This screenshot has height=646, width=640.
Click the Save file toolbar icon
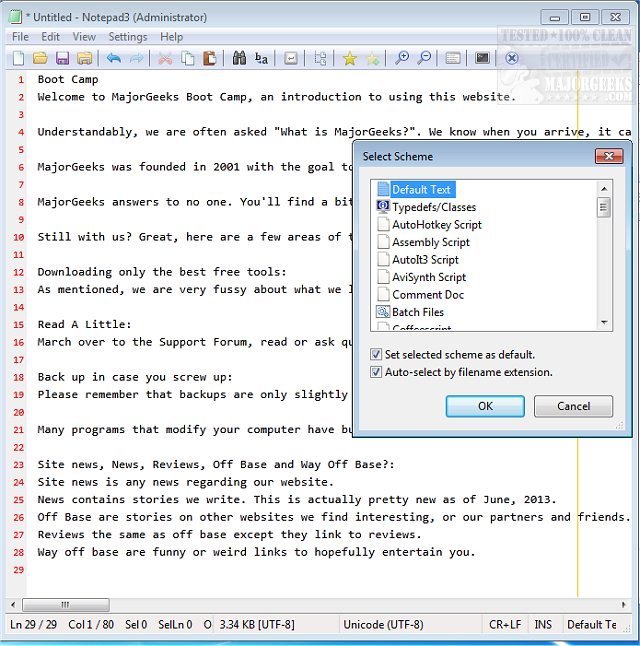click(x=62, y=59)
